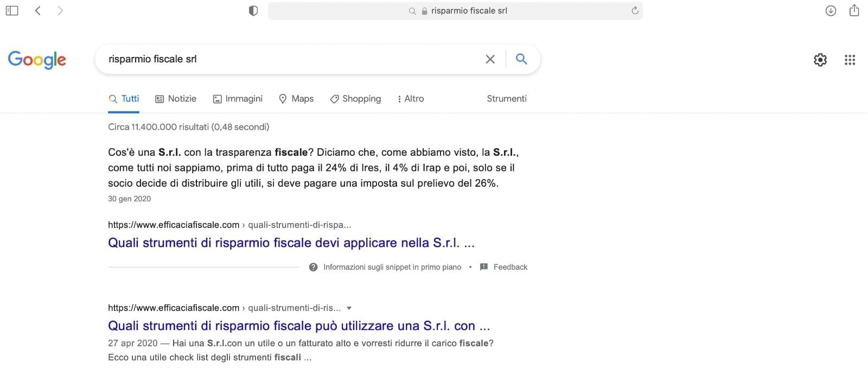This screenshot has height=381, width=868.
Task: Click the snippet date '30 gen 2020'
Action: tap(130, 199)
